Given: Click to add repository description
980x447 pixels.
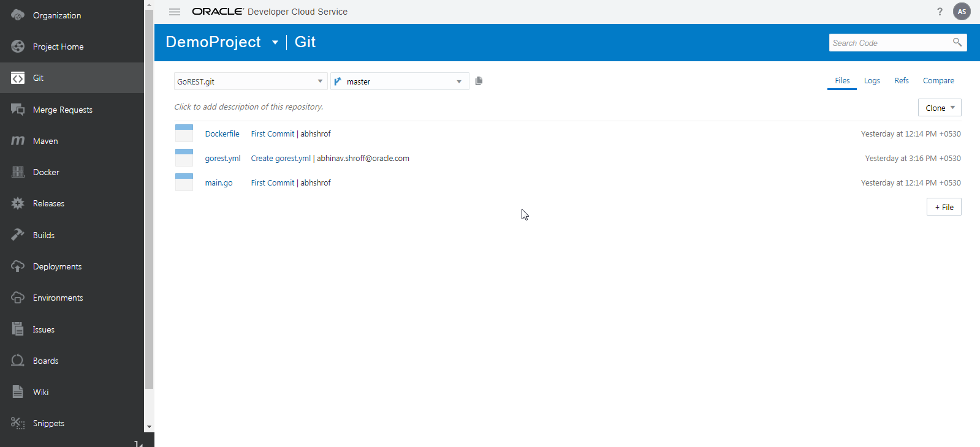Looking at the screenshot, I should click(x=249, y=107).
